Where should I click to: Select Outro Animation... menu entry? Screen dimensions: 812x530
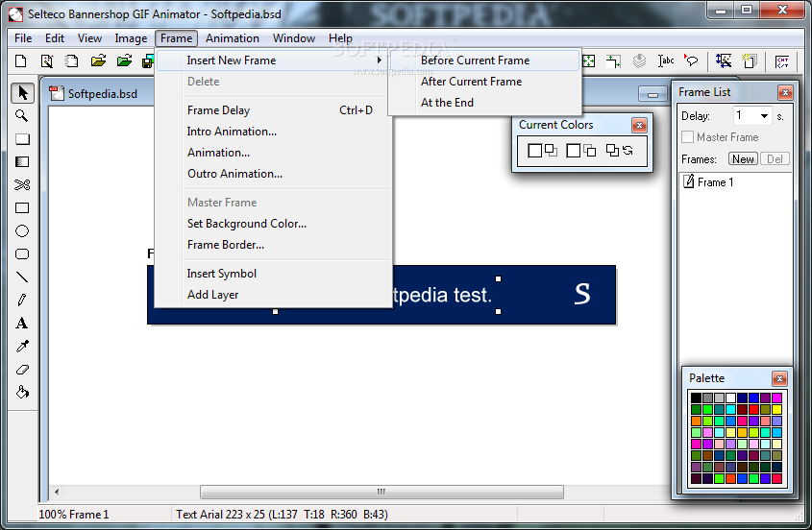point(274,174)
